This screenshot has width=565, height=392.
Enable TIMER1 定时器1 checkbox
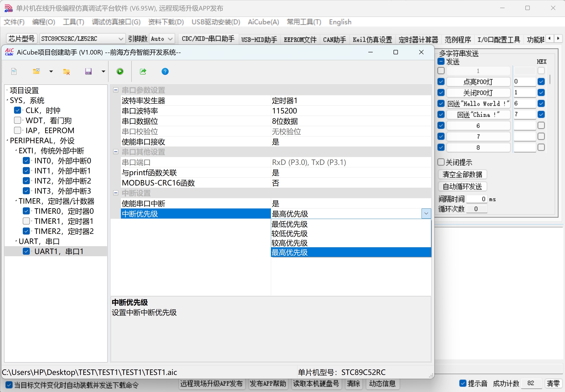pyautogui.click(x=26, y=221)
